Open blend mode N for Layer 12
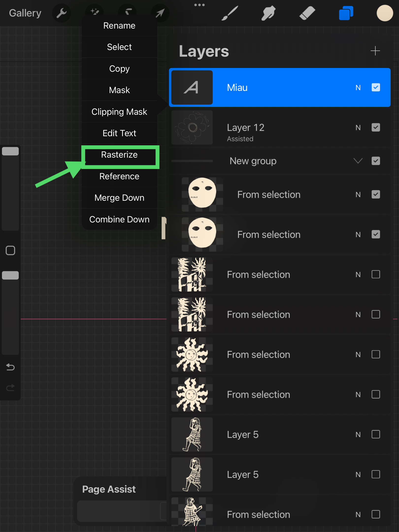 358,128
